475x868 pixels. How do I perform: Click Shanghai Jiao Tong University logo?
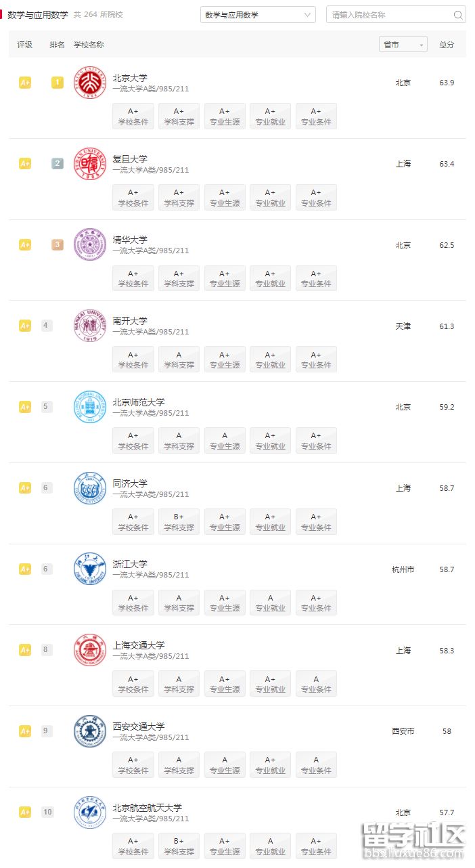point(90,650)
